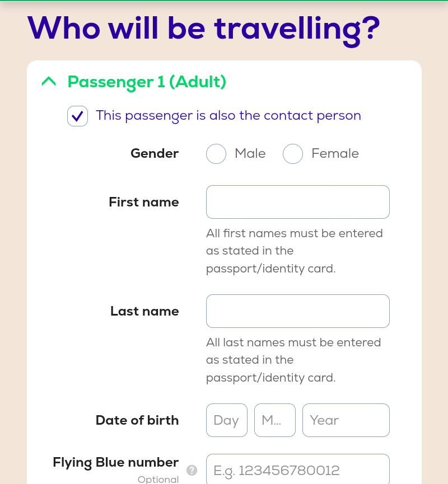Focus the Day of birth field
This screenshot has height=484, width=448.
coord(227,420)
